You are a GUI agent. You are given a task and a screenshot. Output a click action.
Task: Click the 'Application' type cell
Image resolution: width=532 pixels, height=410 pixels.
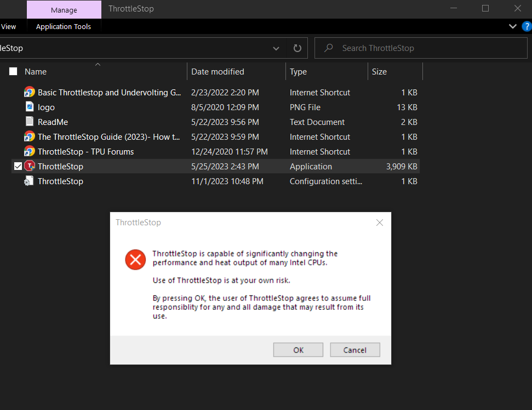(x=311, y=167)
